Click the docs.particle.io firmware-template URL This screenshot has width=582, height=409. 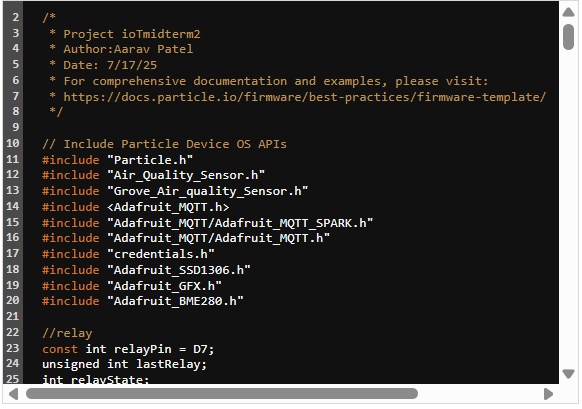coord(304,97)
